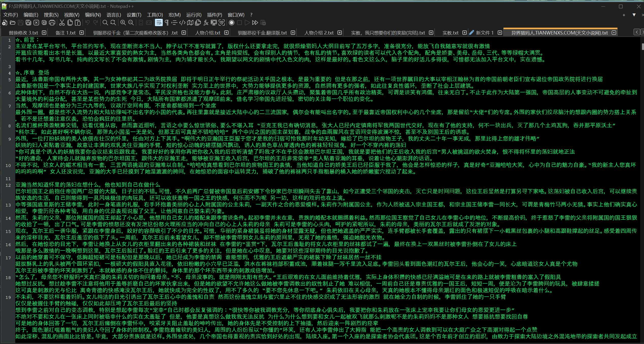The image size is (644, 344).
Task: Toggle Word Wrap toolbar button
Action: coord(159,23)
